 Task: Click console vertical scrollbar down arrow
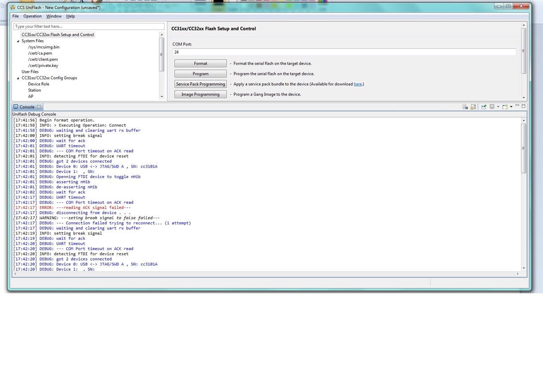pyautogui.click(x=524, y=268)
